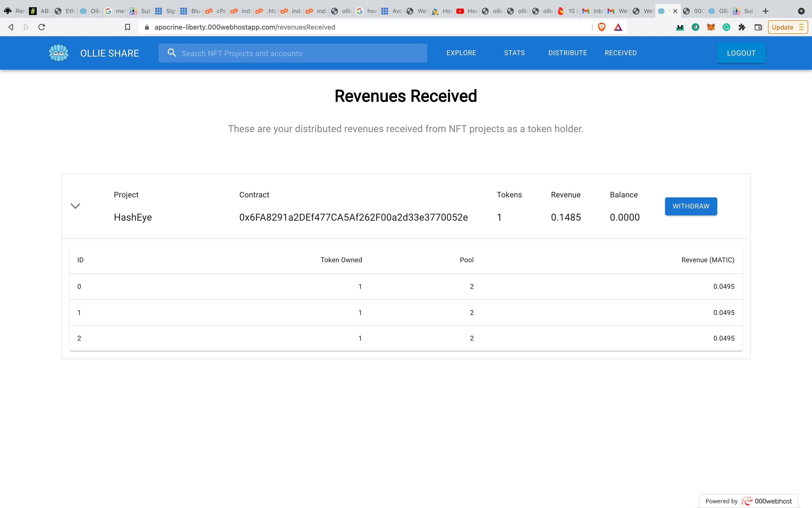Click the padlock site info icon
The image size is (812, 508).
[x=147, y=27]
